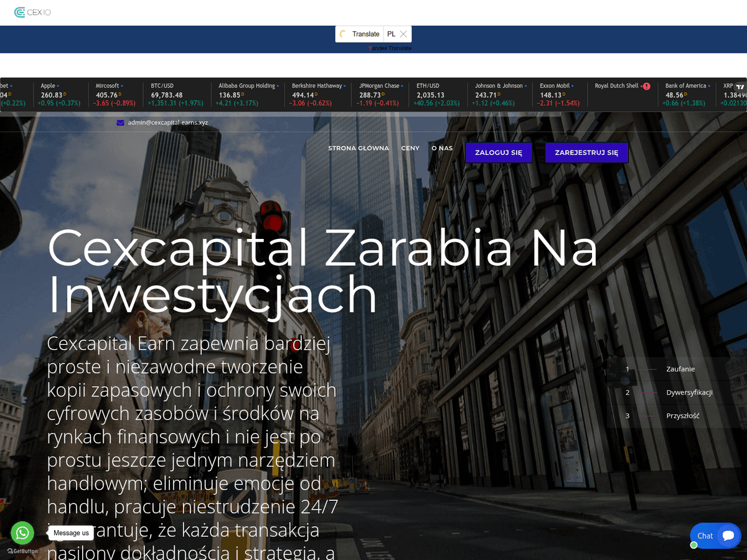Click the Message us label
This screenshot has height=560, width=747.
71,533
